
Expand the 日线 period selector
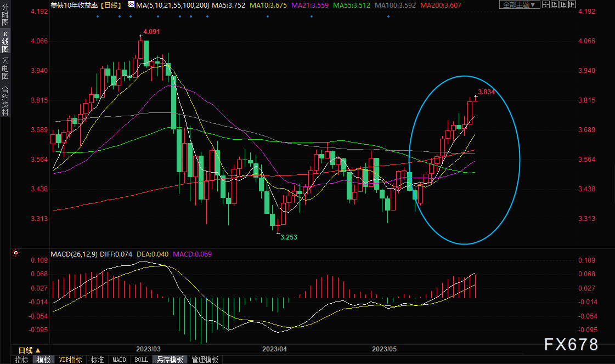click(30, 350)
